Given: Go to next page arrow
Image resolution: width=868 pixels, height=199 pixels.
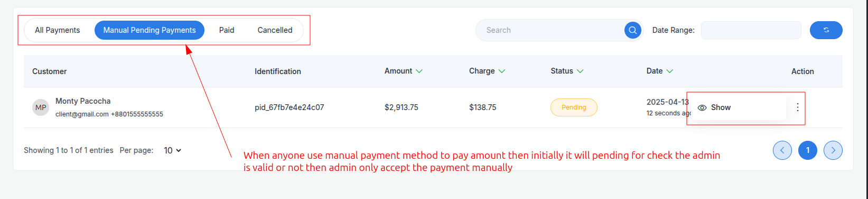Looking at the screenshot, I should [833, 150].
